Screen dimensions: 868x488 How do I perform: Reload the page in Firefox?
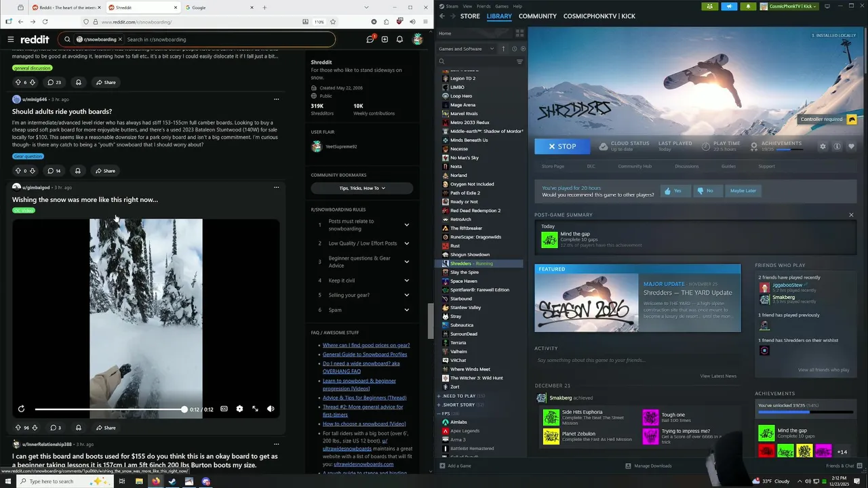click(45, 22)
